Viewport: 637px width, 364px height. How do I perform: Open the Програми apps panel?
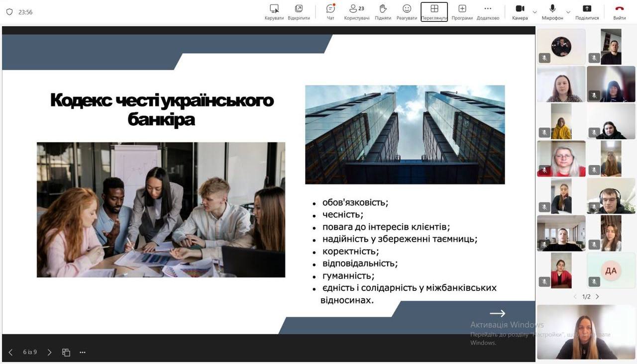point(462,12)
